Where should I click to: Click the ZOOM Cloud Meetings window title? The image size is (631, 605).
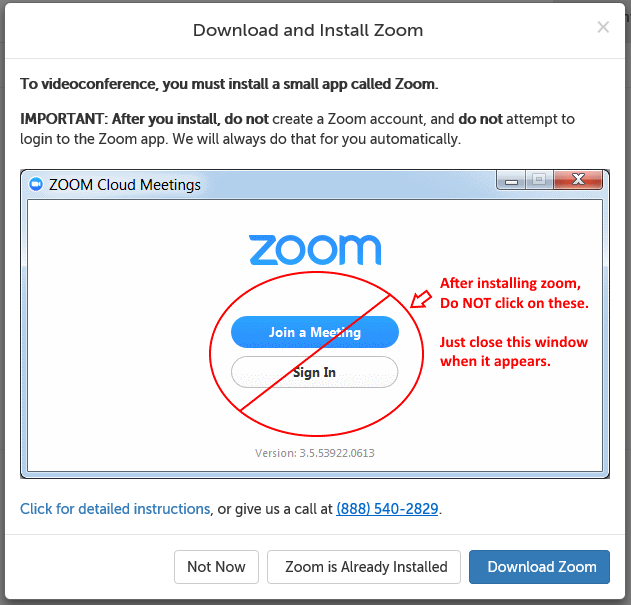coord(124,184)
